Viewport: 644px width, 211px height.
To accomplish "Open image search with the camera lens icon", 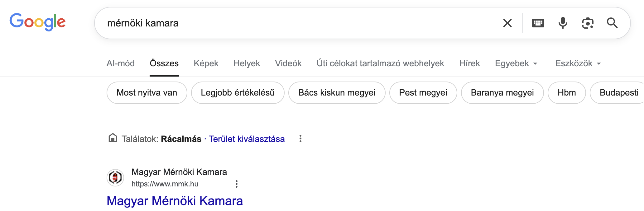I will click(x=588, y=23).
